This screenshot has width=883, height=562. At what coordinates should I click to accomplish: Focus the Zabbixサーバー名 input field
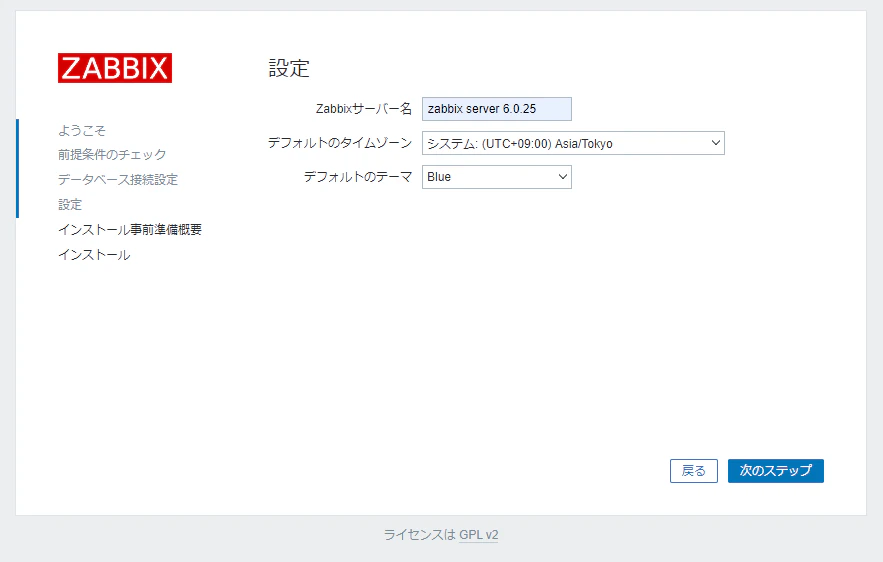coord(497,109)
